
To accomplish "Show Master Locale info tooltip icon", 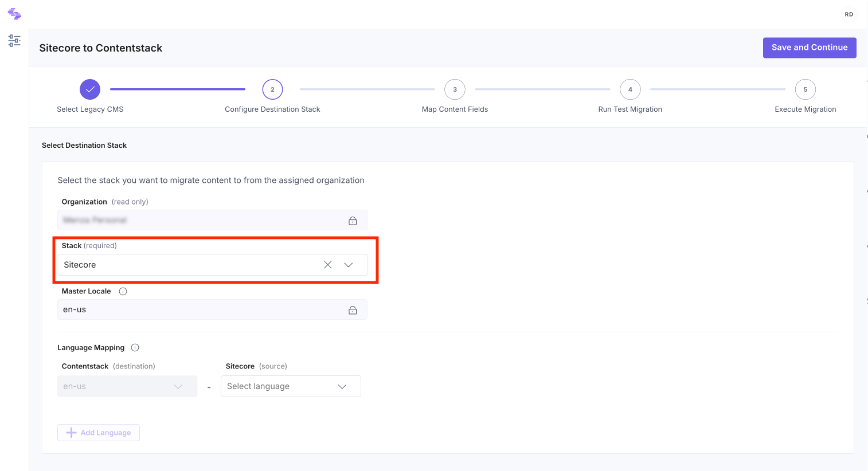I will point(123,291).
